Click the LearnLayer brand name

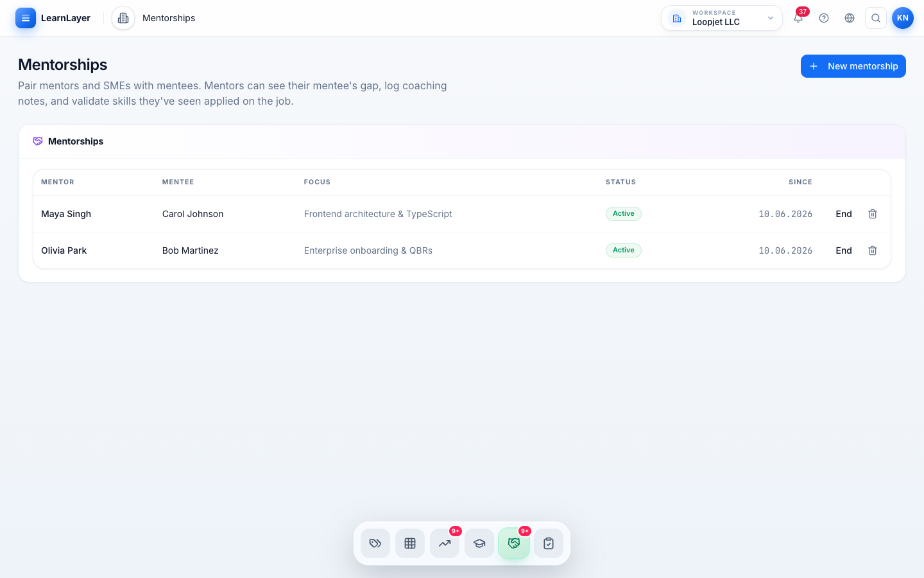click(x=65, y=18)
